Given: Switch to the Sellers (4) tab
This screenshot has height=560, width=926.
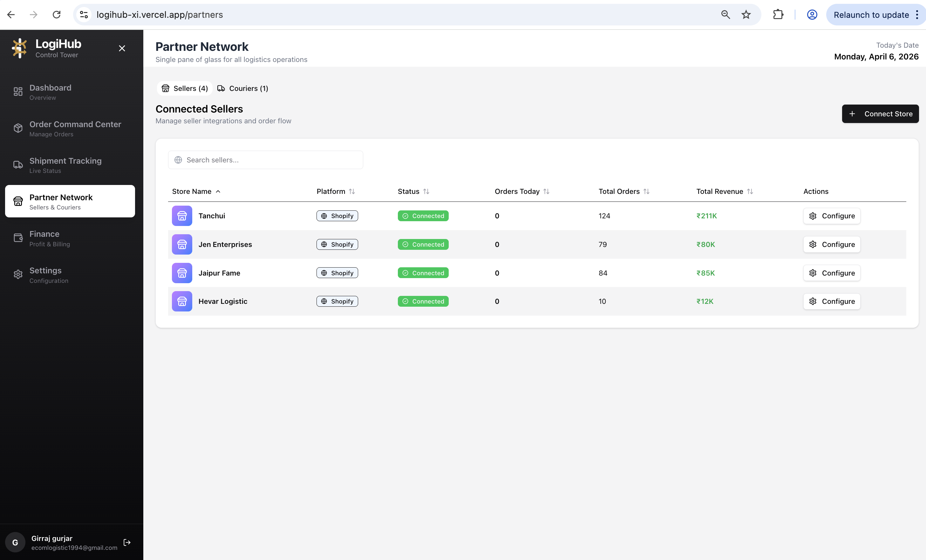Looking at the screenshot, I should 185,88.
